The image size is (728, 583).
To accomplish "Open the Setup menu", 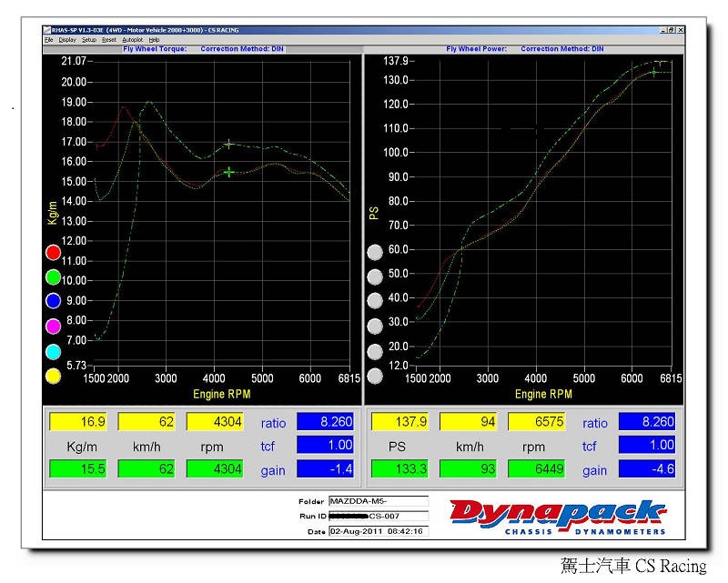I will pos(88,40).
